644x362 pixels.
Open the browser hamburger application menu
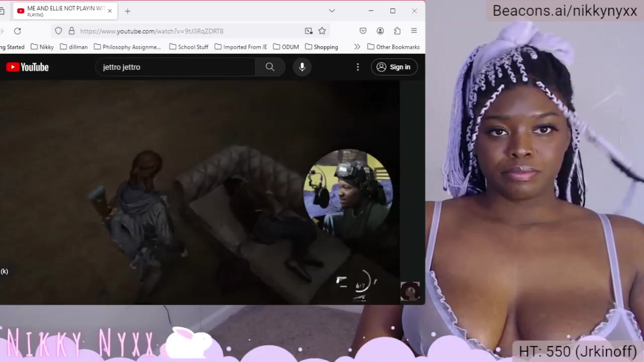pos(414,31)
